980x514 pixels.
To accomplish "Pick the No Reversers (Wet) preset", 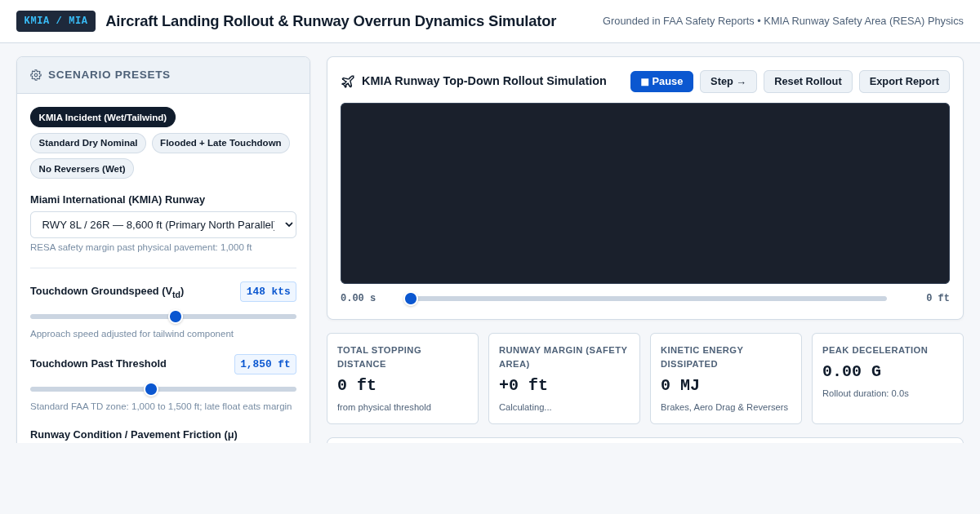I will pyautogui.click(x=82, y=169).
